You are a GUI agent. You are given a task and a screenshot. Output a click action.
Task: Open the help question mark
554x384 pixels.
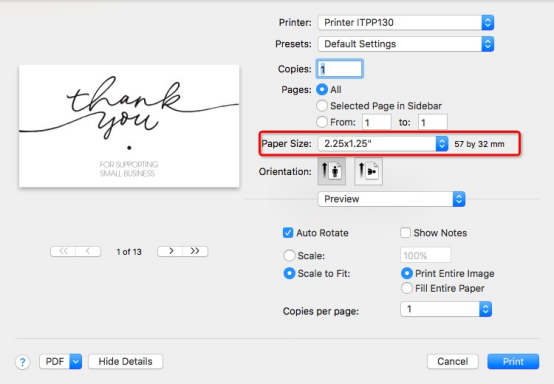(x=23, y=362)
